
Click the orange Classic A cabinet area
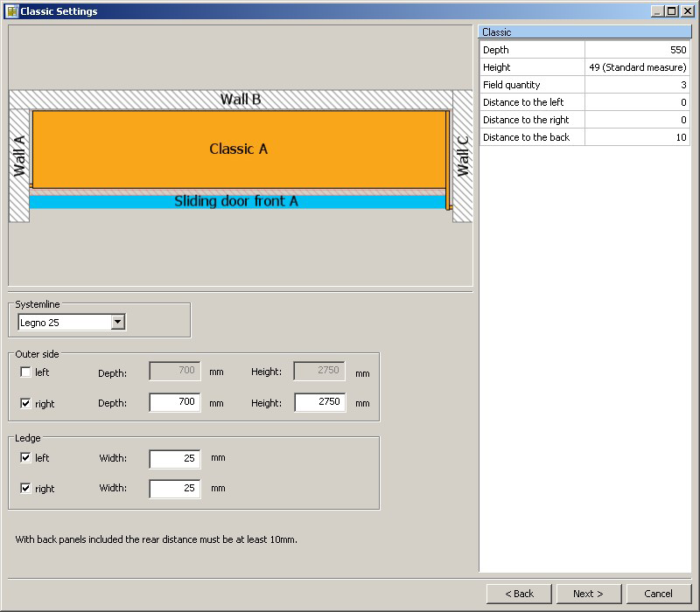[x=238, y=149]
